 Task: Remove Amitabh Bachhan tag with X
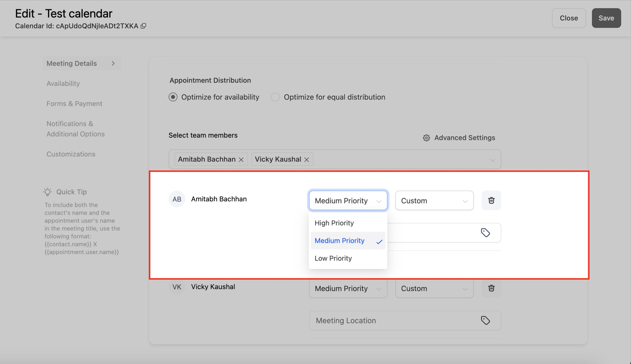[241, 160]
